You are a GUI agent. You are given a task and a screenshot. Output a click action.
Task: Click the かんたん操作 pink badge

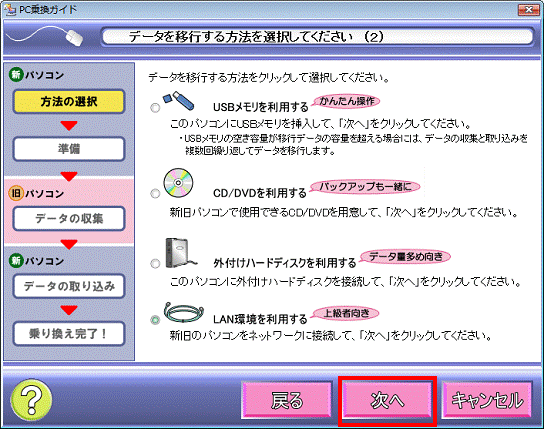click(x=346, y=101)
